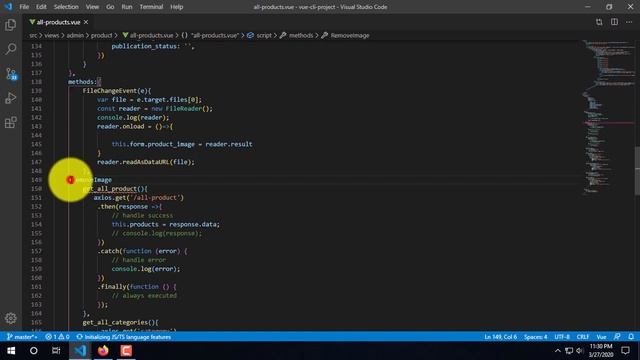Open Task View on the taskbar

(56, 351)
